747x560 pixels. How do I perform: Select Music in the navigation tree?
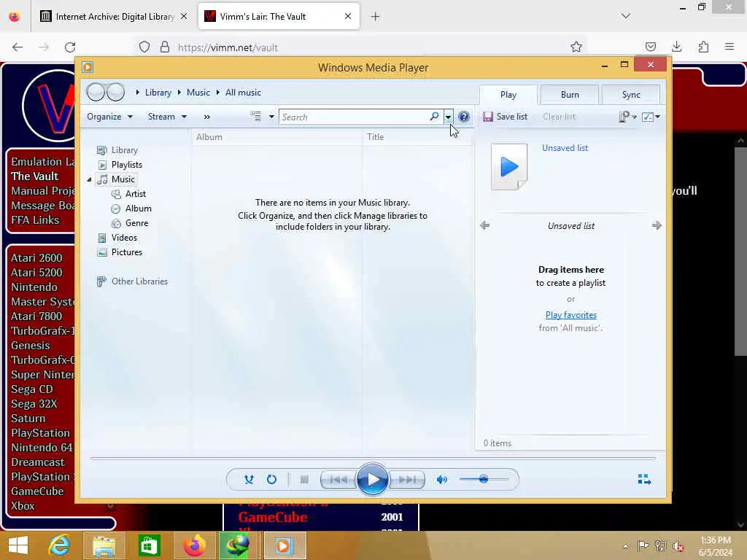pyautogui.click(x=123, y=179)
